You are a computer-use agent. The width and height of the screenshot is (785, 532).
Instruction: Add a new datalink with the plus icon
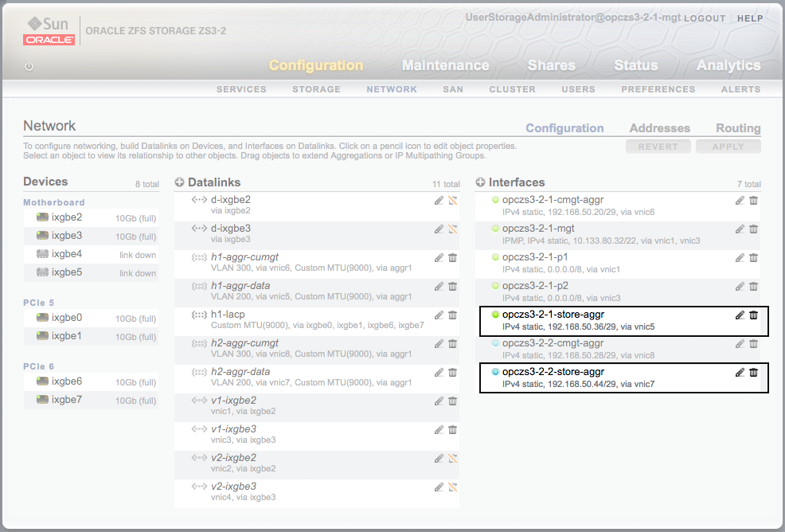[x=179, y=182]
